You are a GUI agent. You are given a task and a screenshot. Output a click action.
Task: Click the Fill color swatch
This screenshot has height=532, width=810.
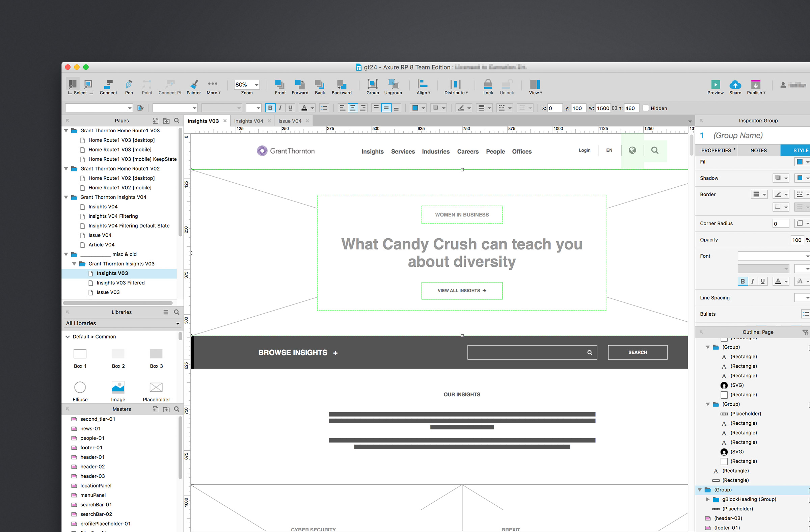coord(800,162)
